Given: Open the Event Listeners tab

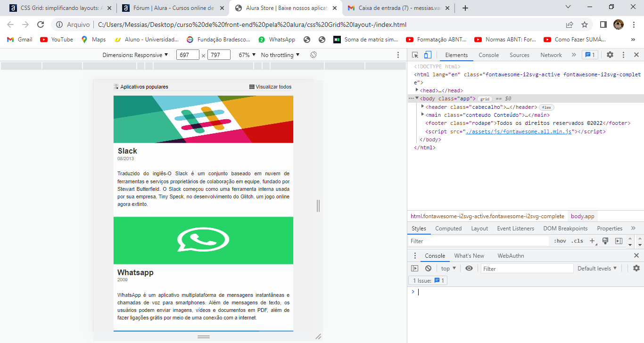Looking at the screenshot, I should pyautogui.click(x=516, y=229).
